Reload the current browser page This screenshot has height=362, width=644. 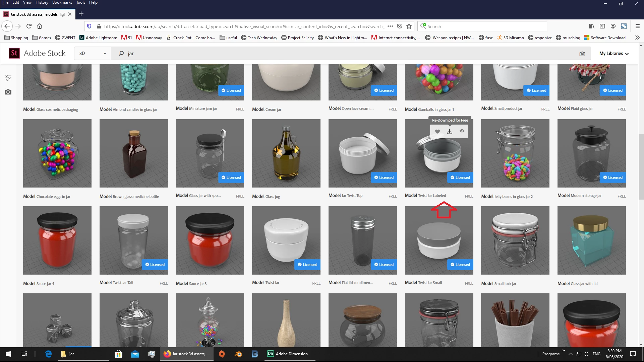coord(29,26)
